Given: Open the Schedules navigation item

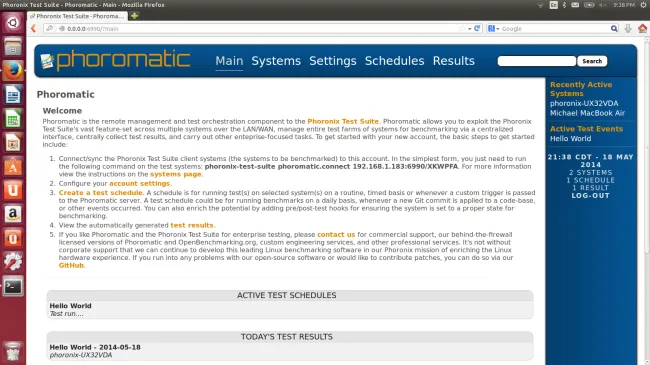Looking at the screenshot, I should tap(394, 61).
